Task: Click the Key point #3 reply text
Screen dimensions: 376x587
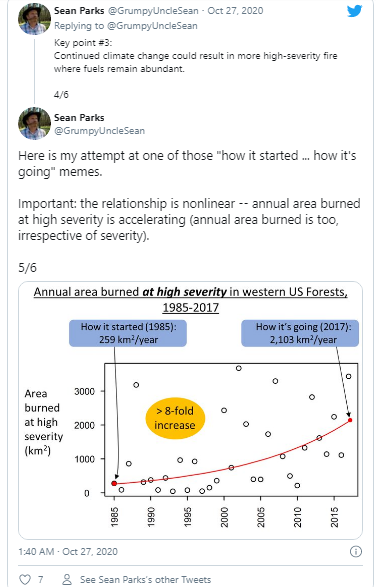Action: click(195, 56)
